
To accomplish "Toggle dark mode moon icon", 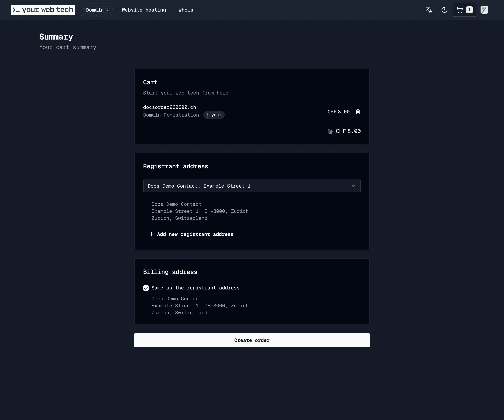I will click(x=444, y=10).
